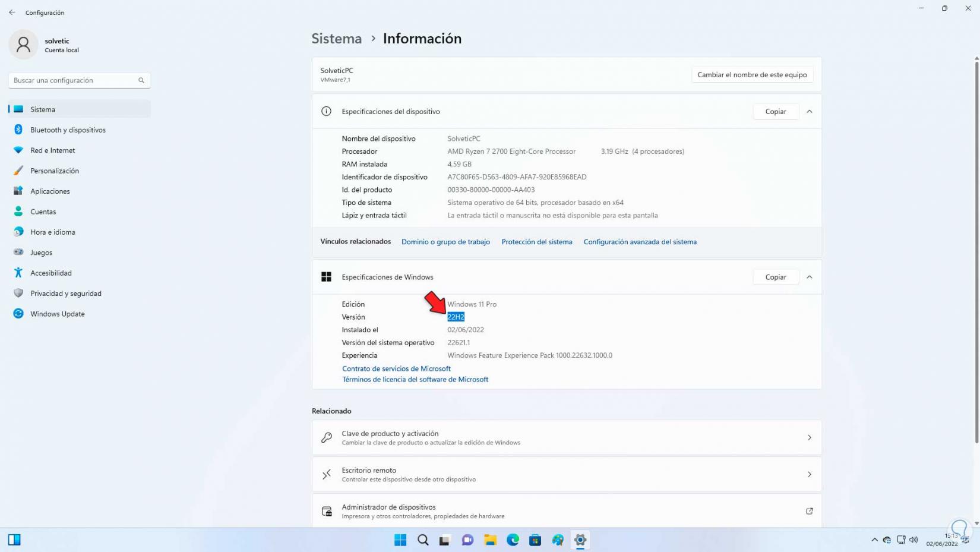Click the Administrador de dispositivos icon
This screenshot has width=980, height=552.
[327, 512]
